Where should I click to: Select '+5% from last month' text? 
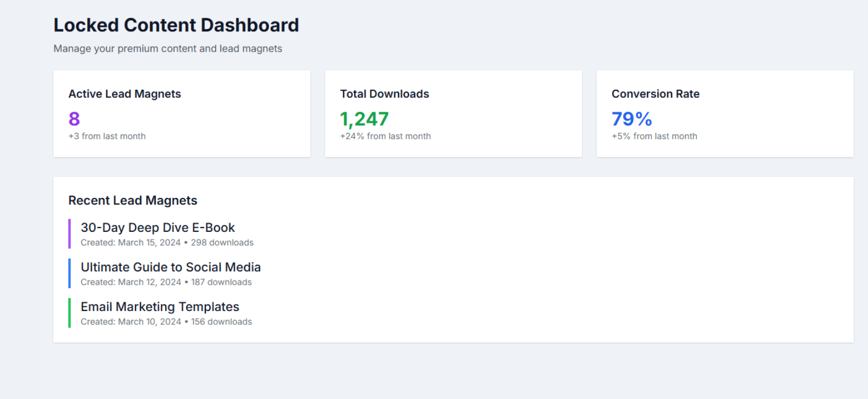point(654,136)
